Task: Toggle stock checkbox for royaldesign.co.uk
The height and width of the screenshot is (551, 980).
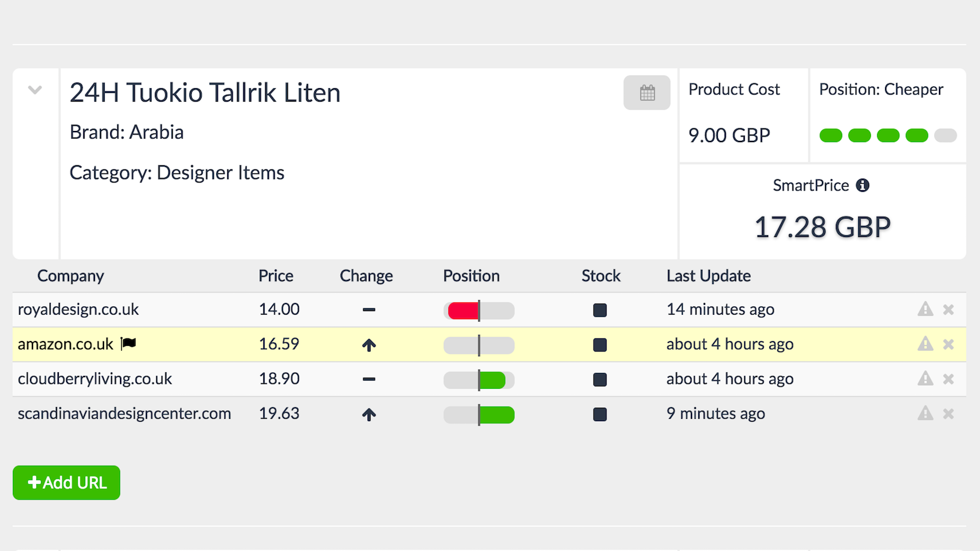Action: tap(600, 310)
